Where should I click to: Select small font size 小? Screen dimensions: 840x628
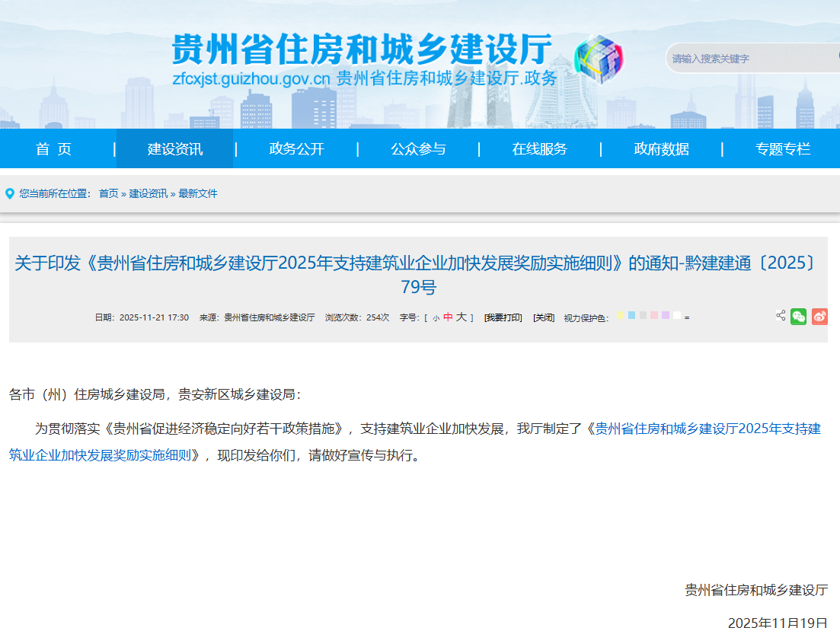coord(436,318)
